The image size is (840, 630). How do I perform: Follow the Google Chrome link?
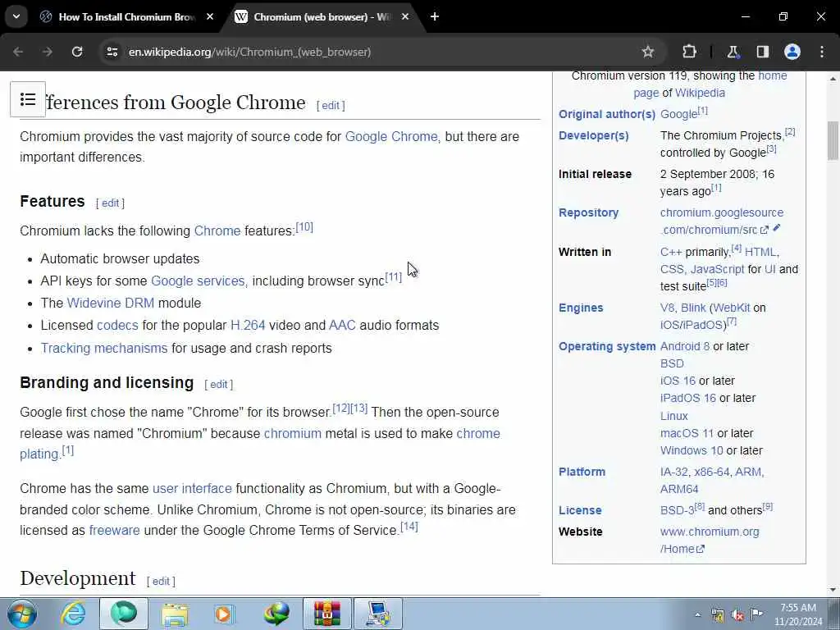(391, 137)
